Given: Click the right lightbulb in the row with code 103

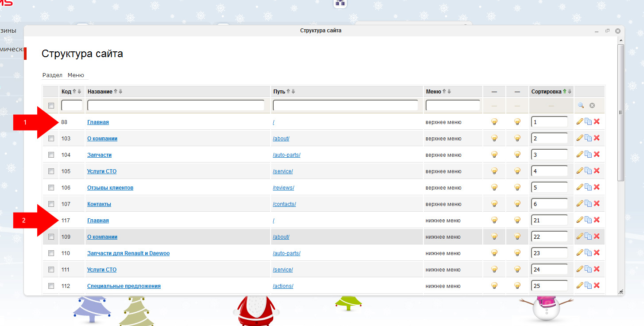Looking at the screenshot, I should pyautogui.click(x=517, y=138).
